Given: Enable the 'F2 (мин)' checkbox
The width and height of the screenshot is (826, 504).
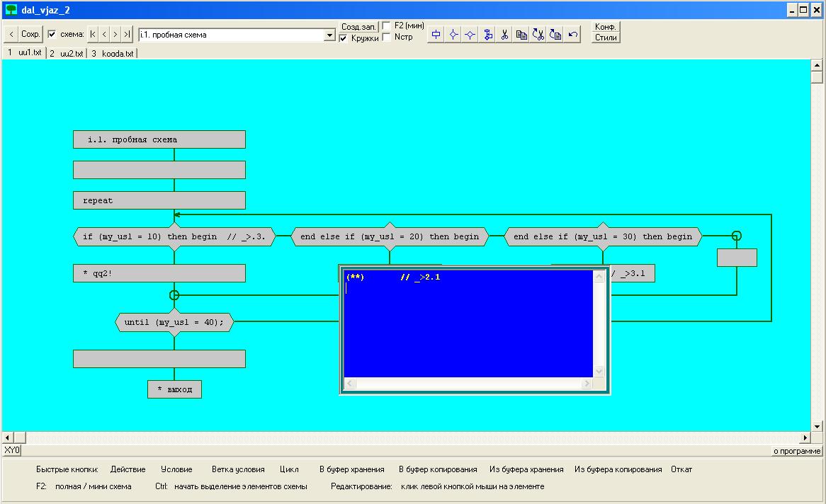Looking at the screenshot, I should click(x=386, y=25).
